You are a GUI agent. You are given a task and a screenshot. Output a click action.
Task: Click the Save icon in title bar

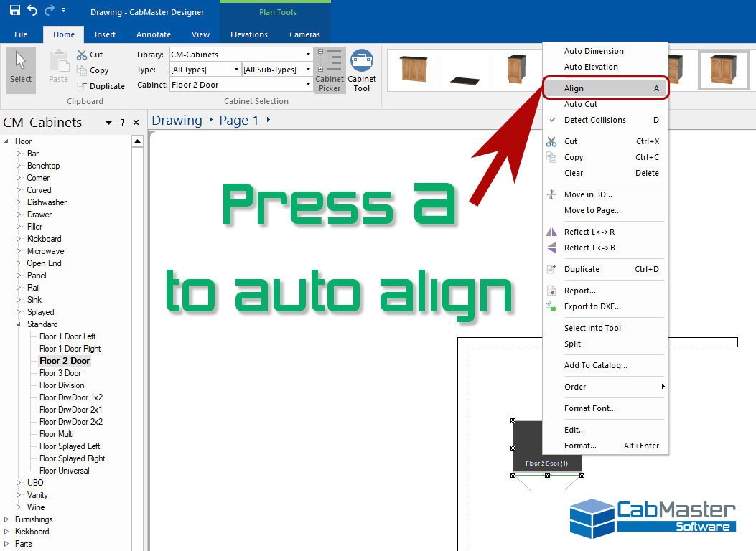(x=15, y=10)
